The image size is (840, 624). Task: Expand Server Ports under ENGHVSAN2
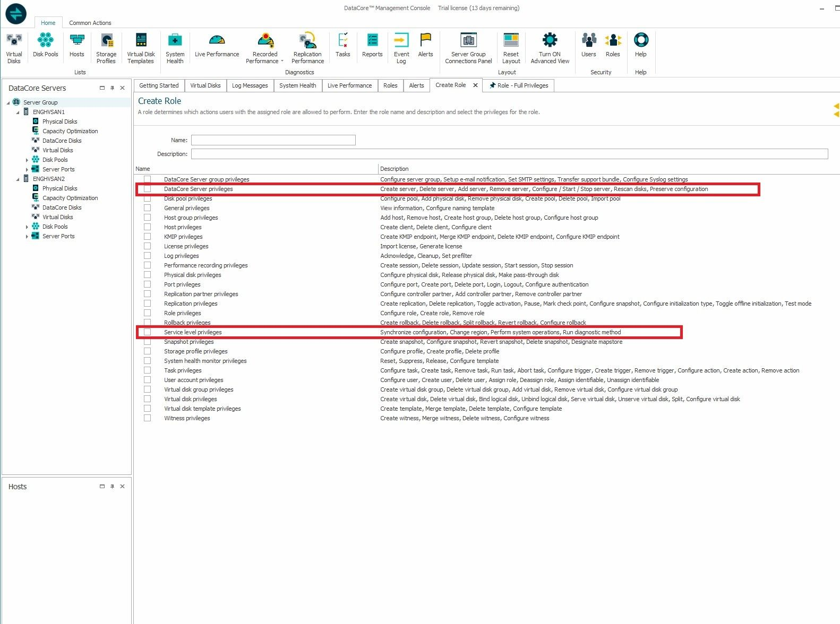[27, 236]
